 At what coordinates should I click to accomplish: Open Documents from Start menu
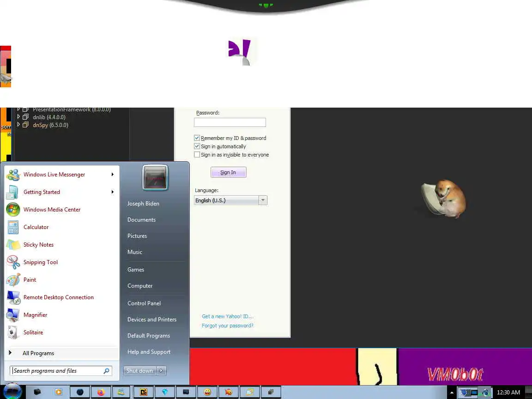[x=141, y=220]
